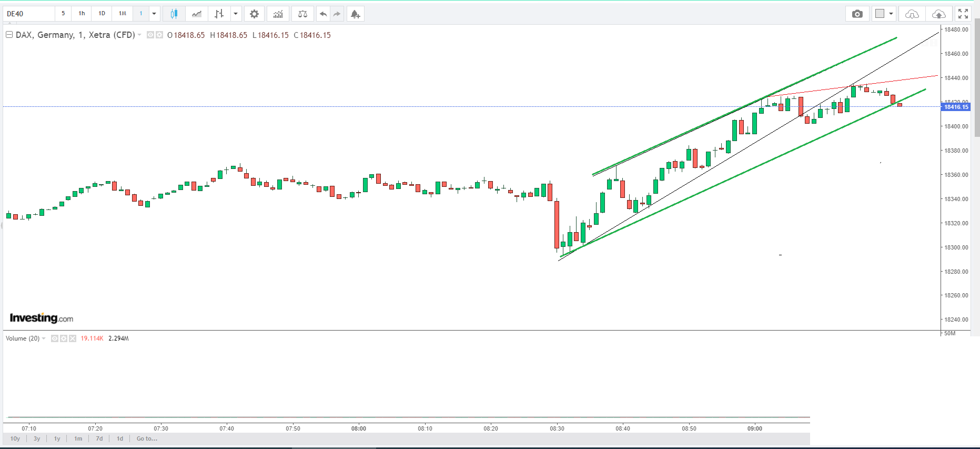980x449 pixels.
Task: Click the 08:00 time axis label
Action: pyautogui.click(x=359, y=428)
